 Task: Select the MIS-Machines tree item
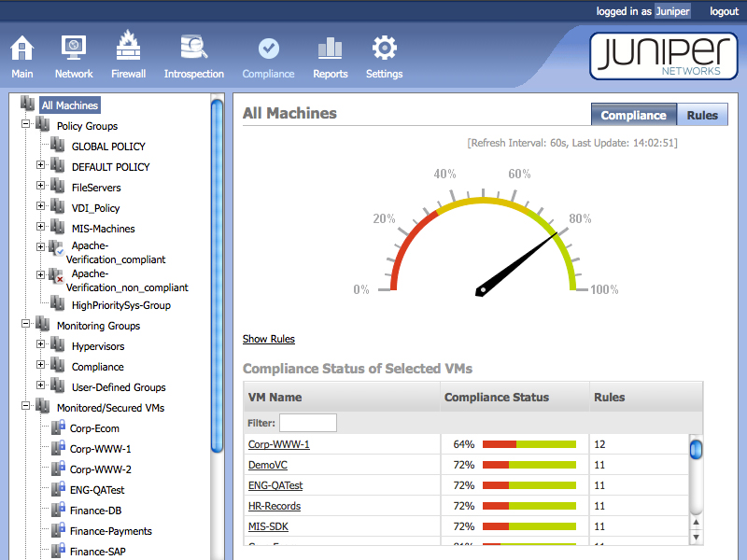click(x=104, y=229)
